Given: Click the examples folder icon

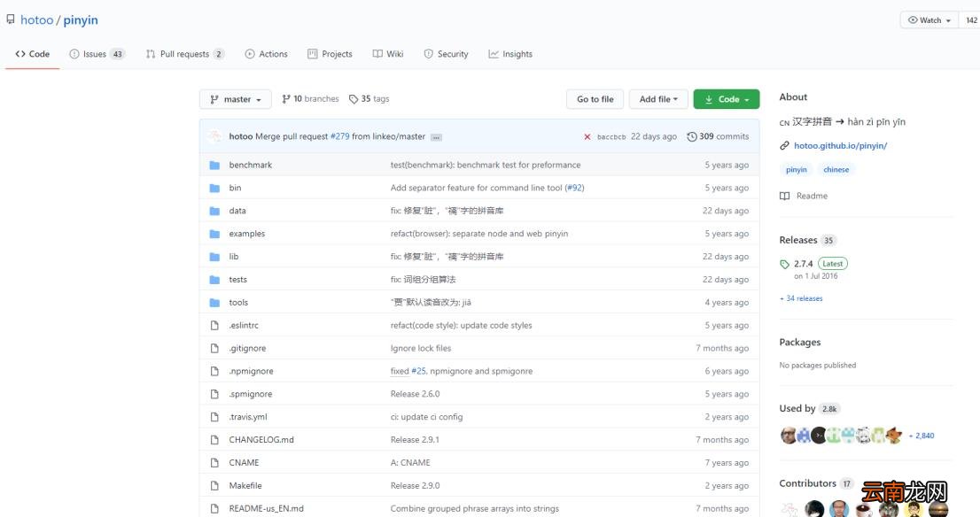Looking at the screenshot, I should [x=214, y=234].
